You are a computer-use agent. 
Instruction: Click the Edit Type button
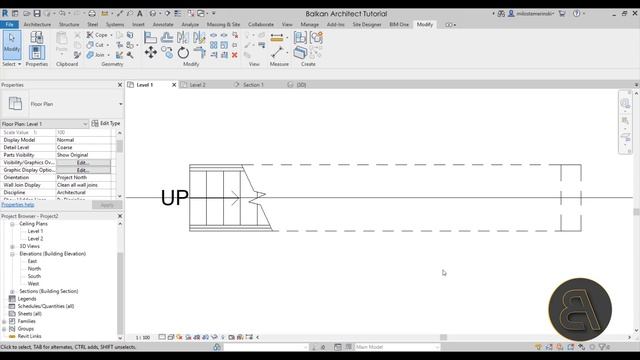(106, 123)
